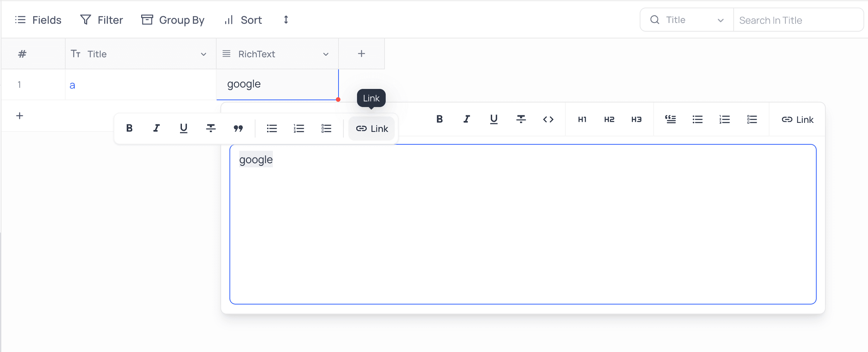Open the RichText column dropdown menu
The image size is (868, 352).
coord(326,54)
